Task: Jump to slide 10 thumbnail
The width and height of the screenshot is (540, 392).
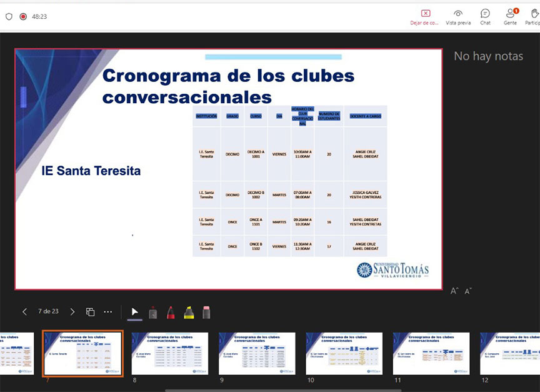Action: 344,353
